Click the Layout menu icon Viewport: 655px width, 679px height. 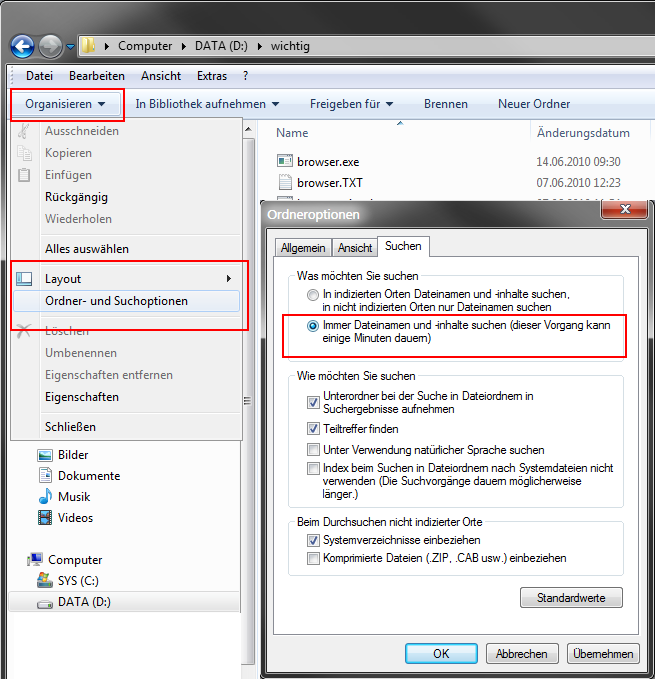pos(24,279)
